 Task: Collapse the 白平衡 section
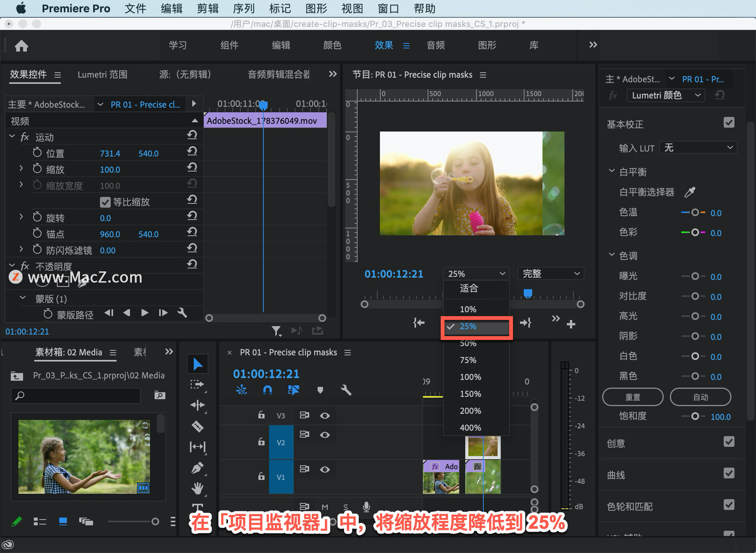point(611,171)
